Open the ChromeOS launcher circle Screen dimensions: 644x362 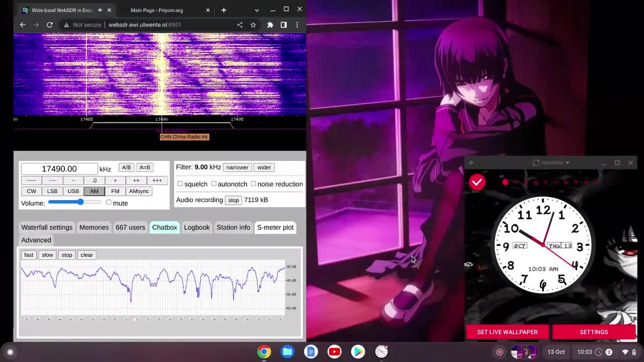tap(10, 352)
